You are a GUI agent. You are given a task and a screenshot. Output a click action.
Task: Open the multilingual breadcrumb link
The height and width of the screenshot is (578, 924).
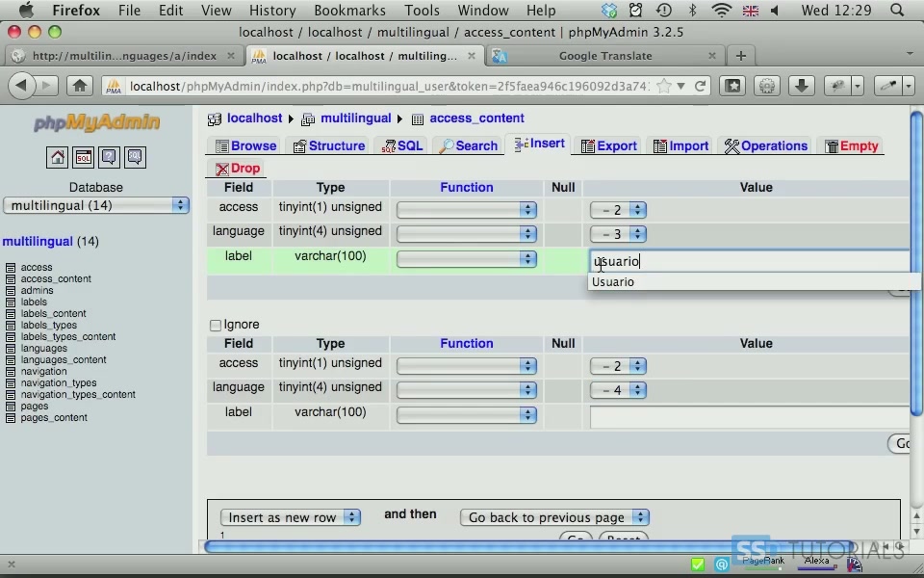pyautogui.click(x=356, y=118)
